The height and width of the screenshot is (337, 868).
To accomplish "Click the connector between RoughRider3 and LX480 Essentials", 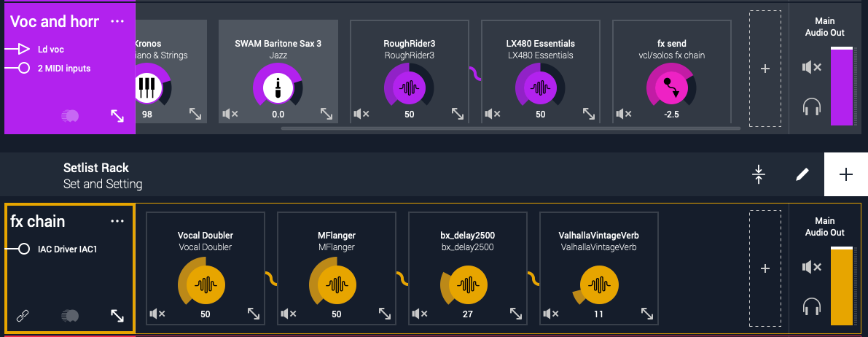I will point(475,73).
